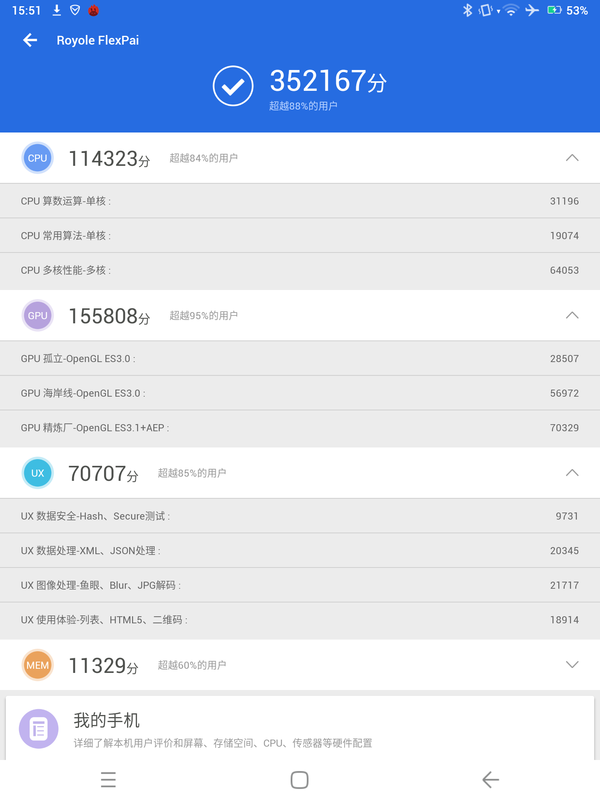This screenshot has height=800, width=600.
Task: Tap the value 28507
Action: (x=564, y=359)
